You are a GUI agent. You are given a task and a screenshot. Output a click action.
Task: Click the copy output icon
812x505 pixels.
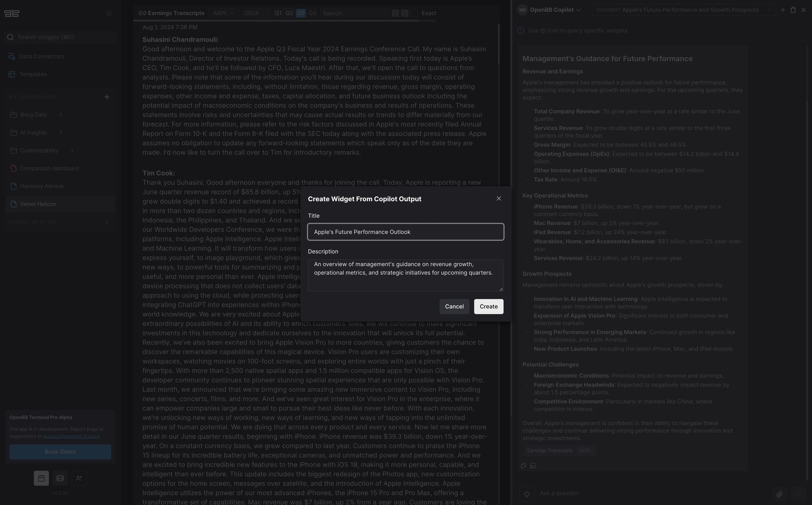tap(523, 466)
